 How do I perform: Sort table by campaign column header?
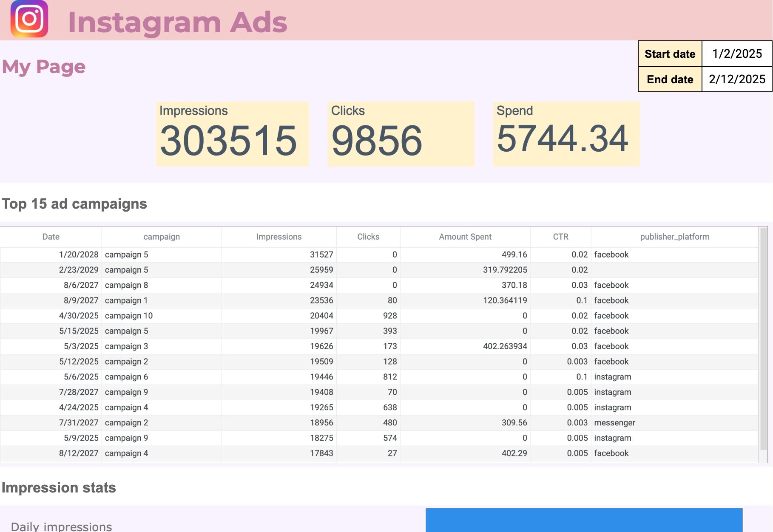(162, 237)
